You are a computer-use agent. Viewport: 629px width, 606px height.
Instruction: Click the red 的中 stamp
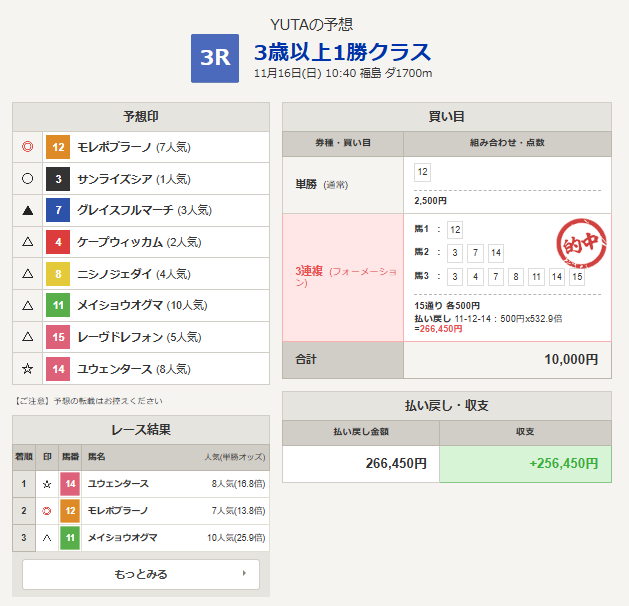click(x=579, y=244)
